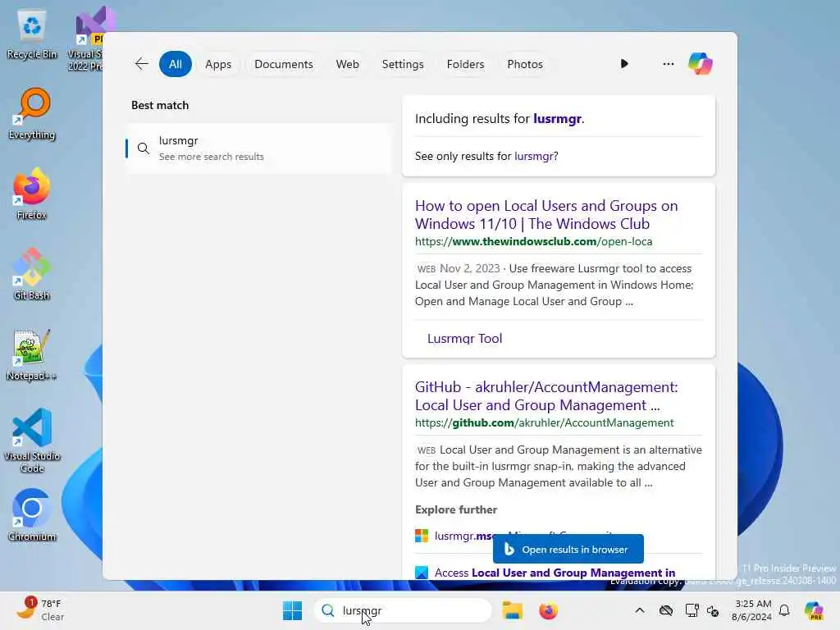The height and width of the screenshot is (630, 840).
Task: Select the Chromium desktop shortcut
Action: (x=32, y=515)
